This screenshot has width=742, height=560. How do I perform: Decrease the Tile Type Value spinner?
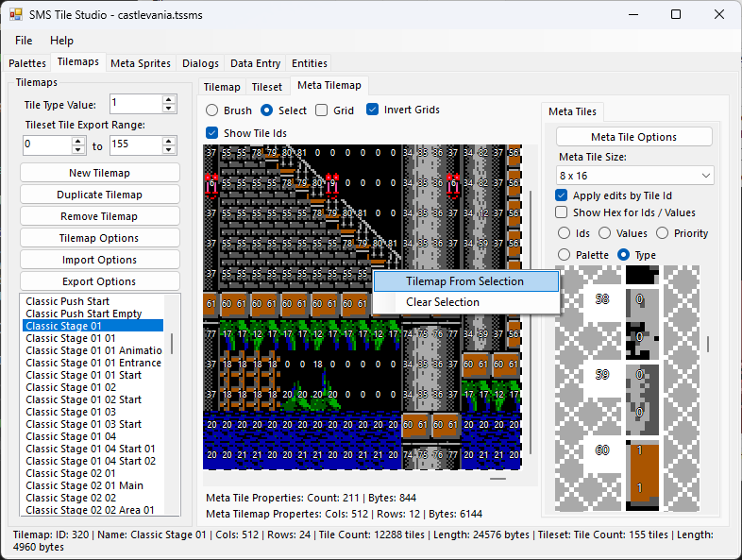[x=168, y=109]
